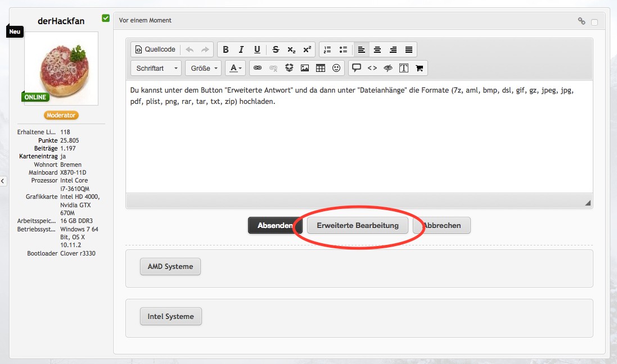Insert spoiler with crossed-eye icon
Viewport: 617px width, 364px height.
[x=388, y=68]
